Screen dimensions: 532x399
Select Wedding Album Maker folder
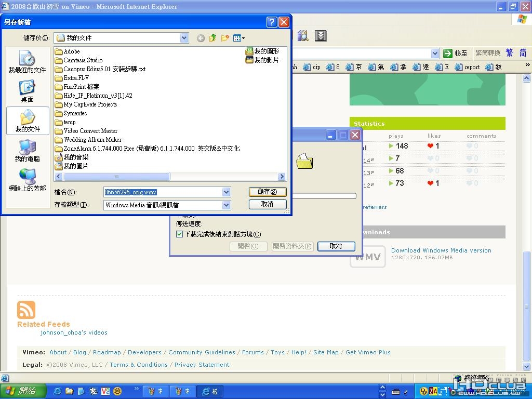88,139
